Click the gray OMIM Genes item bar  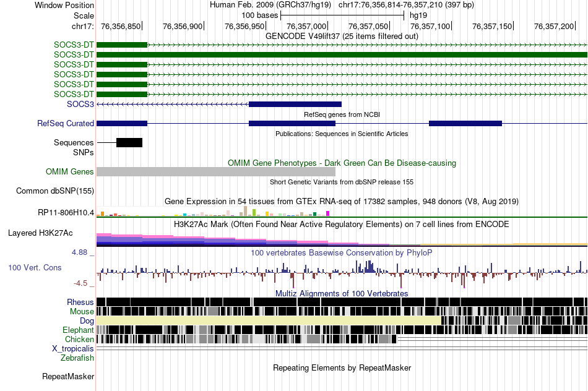216,172
